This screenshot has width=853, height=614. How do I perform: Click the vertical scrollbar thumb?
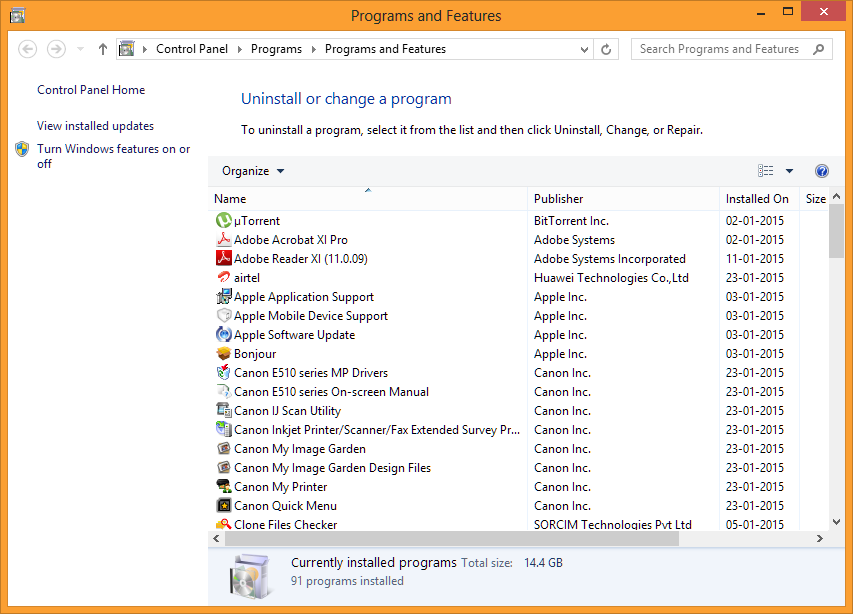click(x=836, y=231)
